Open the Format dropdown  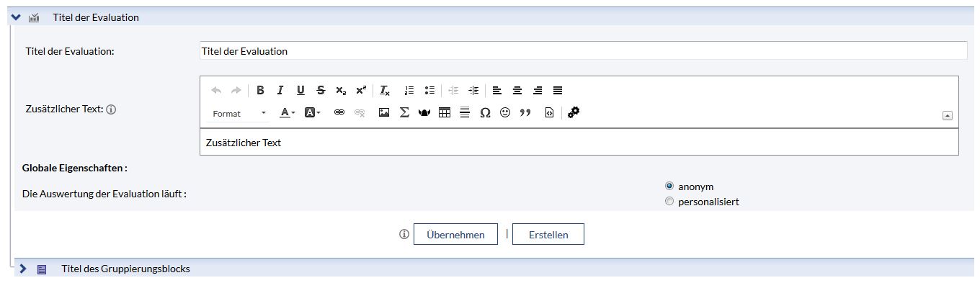coord(239,114)
